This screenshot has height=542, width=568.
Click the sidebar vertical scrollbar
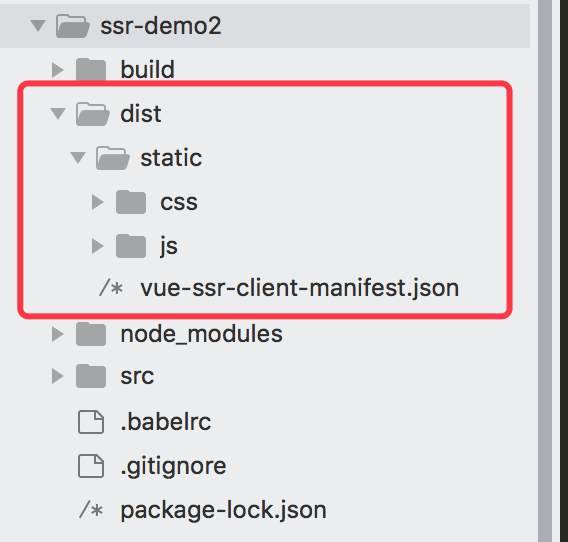tap(545, 271)
